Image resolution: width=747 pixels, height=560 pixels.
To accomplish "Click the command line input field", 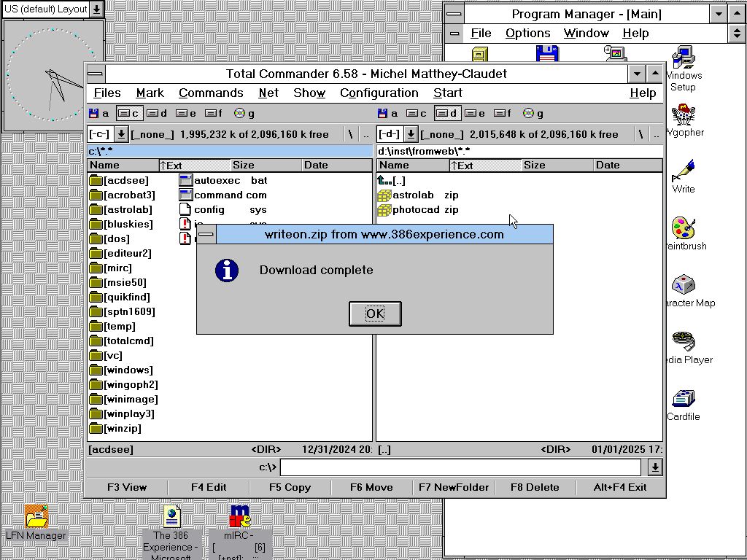I will [460, 467].
